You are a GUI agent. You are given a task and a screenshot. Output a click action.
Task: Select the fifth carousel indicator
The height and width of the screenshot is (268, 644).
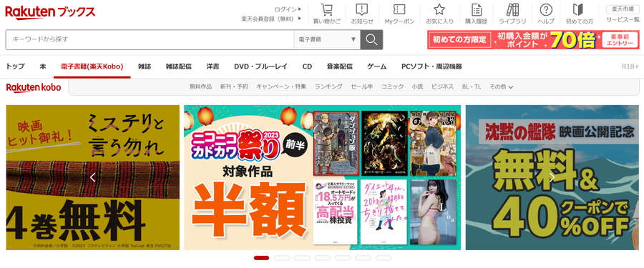(343, 258)
